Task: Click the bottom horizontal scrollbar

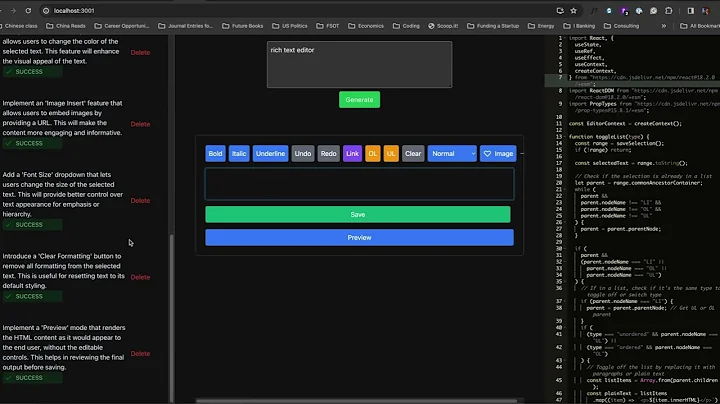Action: 356,401
